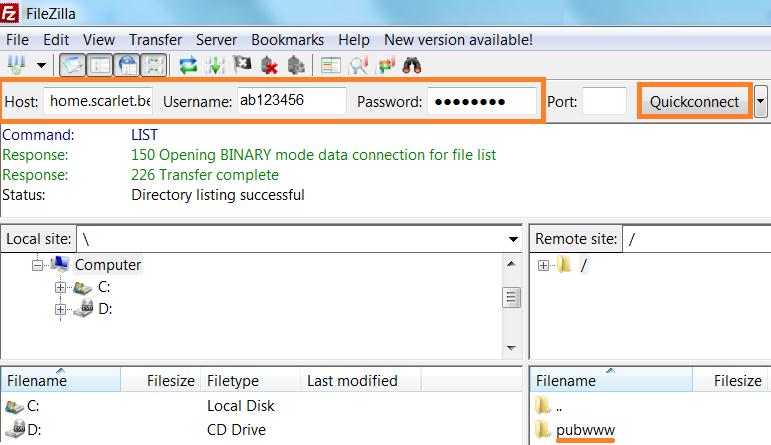The height and width of the screenshot is (445, 771).
Task: Click the '150 Opening BINARY mode' log line
Action: (x=313, y=155)
